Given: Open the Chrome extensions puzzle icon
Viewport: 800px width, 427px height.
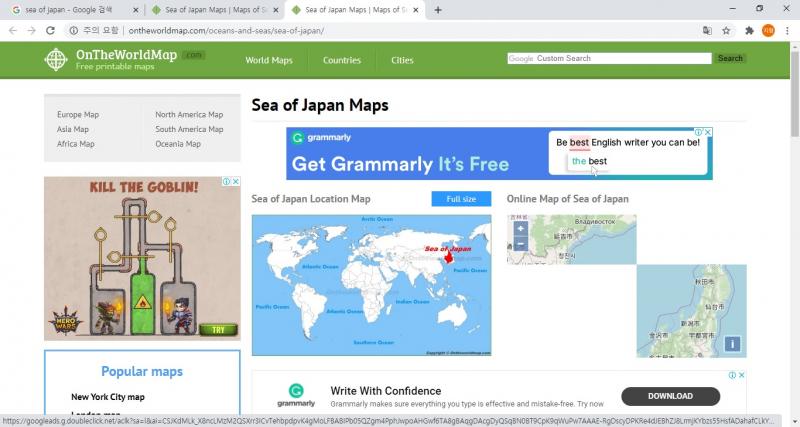Looking at the screenshot, I should [x=749, y=31].
